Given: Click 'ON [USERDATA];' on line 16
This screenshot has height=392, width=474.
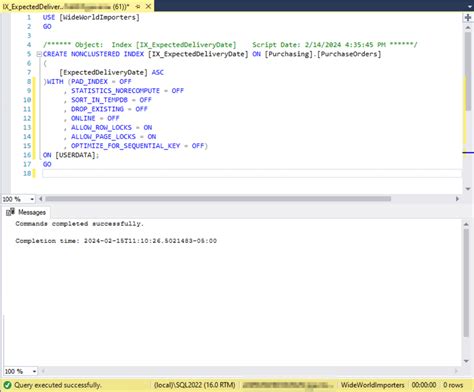Looking at the screenshot, I should pyautogui.click(x=71, y=155).
